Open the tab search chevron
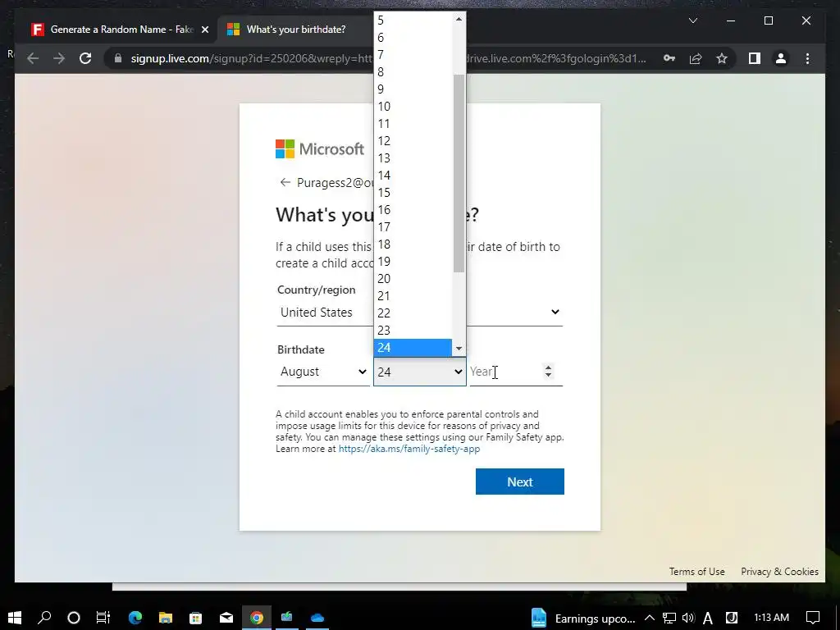 (692, 21)
